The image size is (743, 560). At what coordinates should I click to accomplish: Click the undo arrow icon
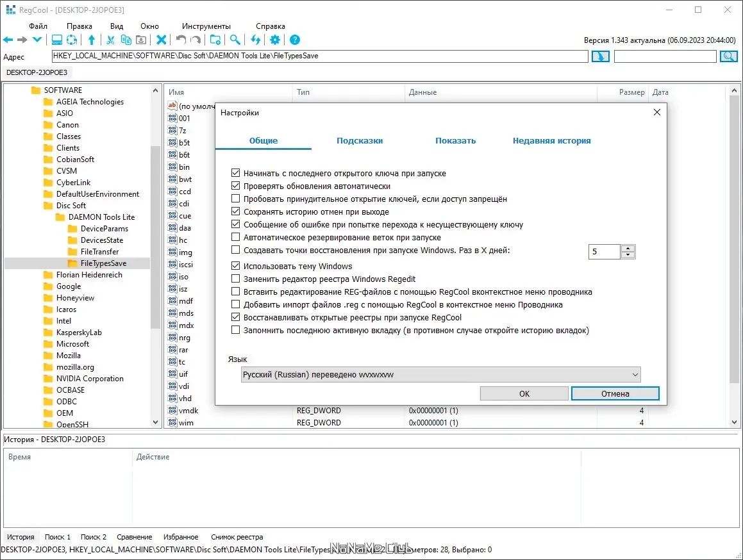(x=181, y=40)
